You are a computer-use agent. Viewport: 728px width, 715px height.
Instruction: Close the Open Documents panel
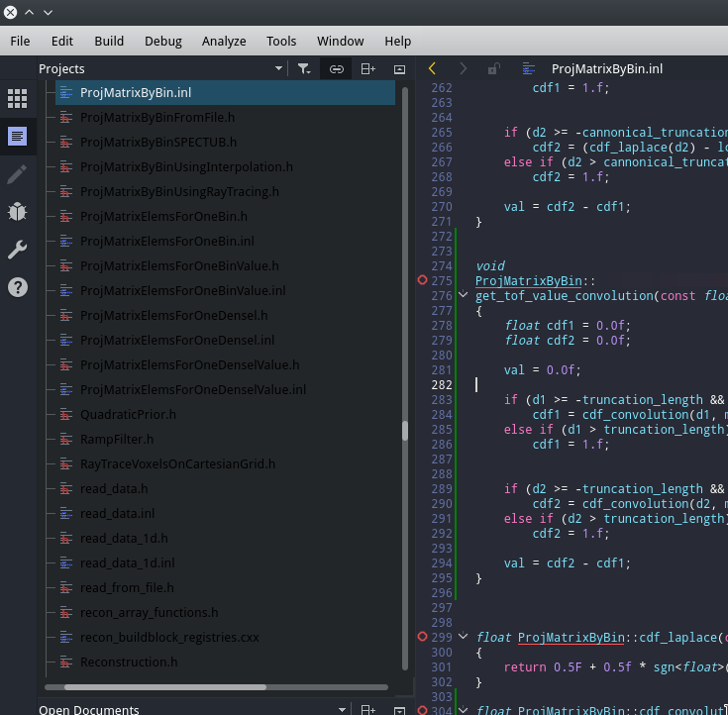400,710
